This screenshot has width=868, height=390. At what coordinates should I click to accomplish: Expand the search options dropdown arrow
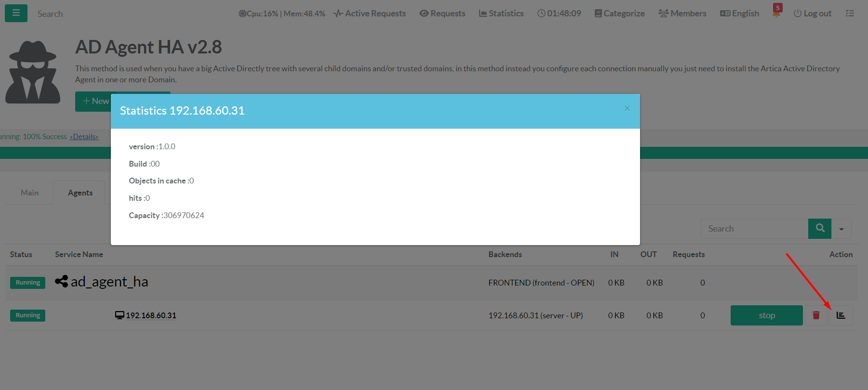point(841,229)
